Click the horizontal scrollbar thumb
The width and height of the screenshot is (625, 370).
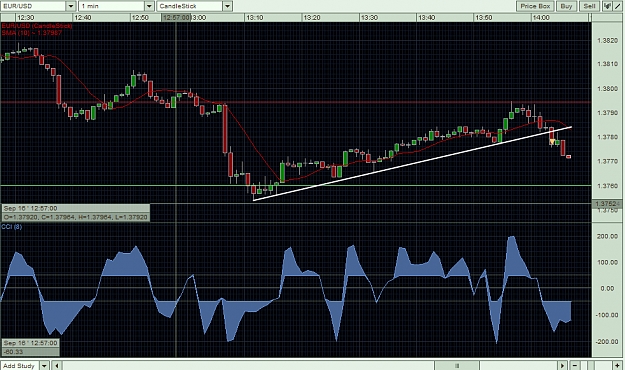tap(457, 365)
